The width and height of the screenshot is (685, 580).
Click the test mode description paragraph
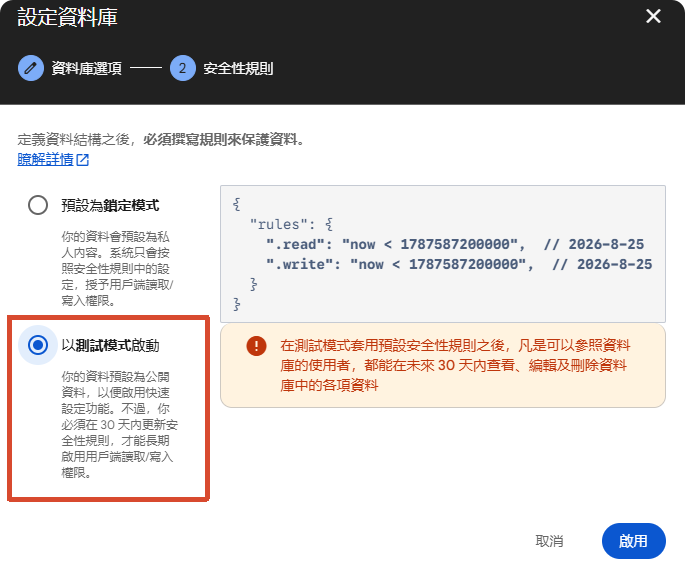pyautogui.click(x=119, y=425)
